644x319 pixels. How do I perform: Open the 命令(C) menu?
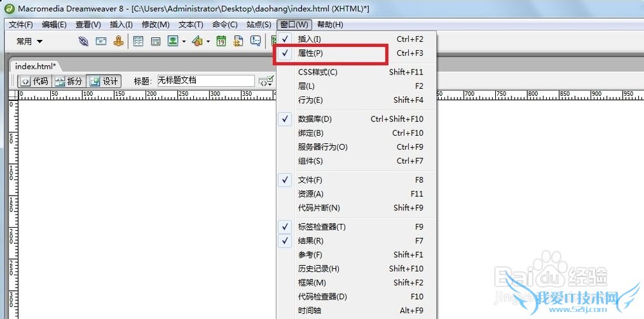click(x=225, y=24)
